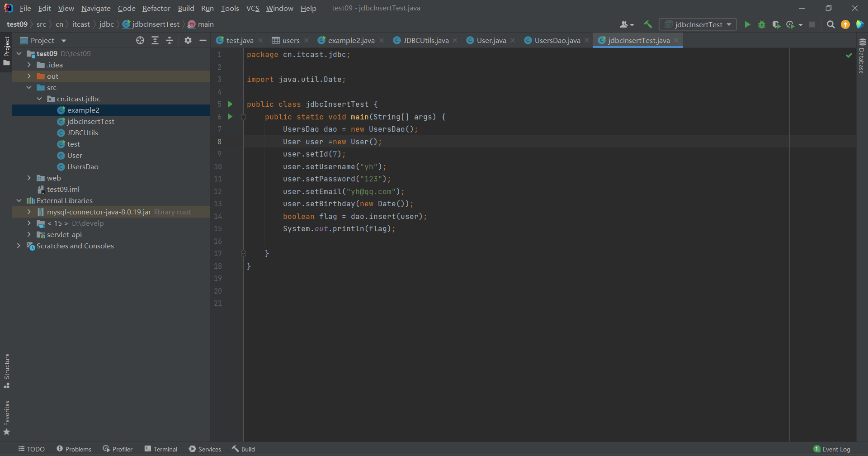Hide the Project tool window

(x=203, y=40)
